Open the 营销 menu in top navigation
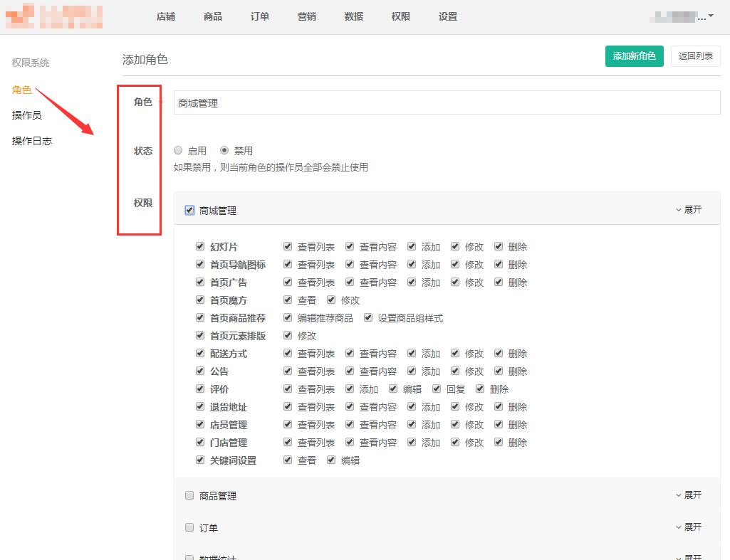 coord(307,16)
